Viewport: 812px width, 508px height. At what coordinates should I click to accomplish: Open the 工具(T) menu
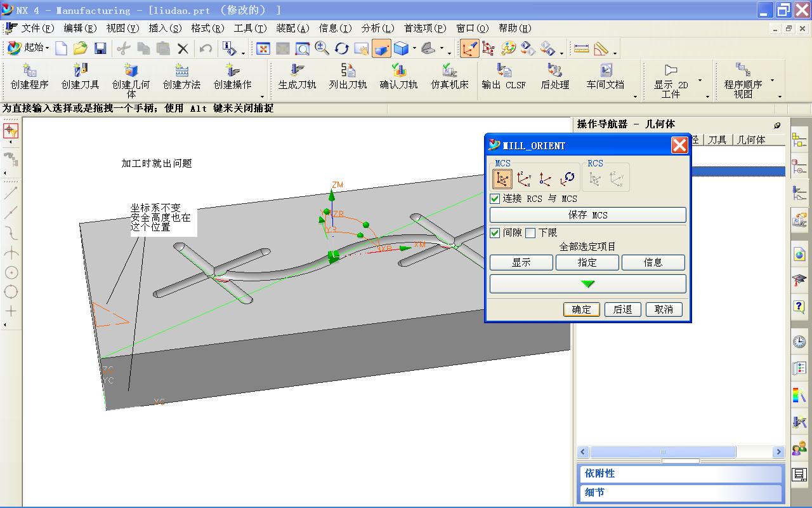250,29
